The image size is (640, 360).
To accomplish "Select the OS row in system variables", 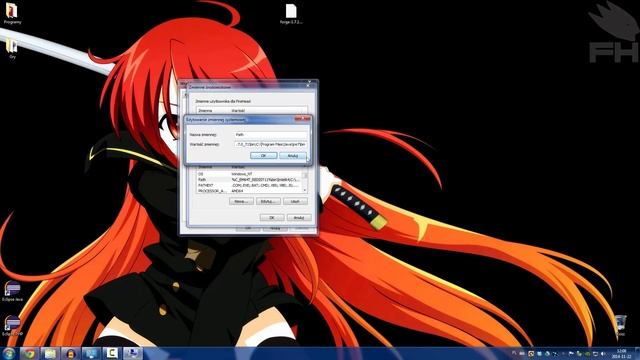I will 249,174.
